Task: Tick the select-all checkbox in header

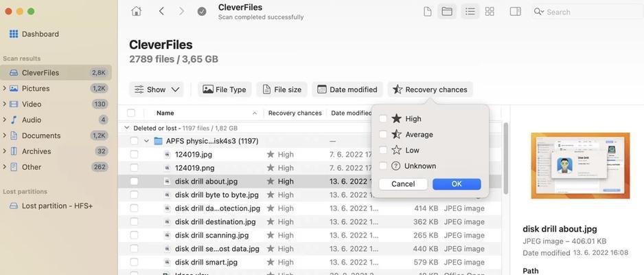Action: point(131,113)
